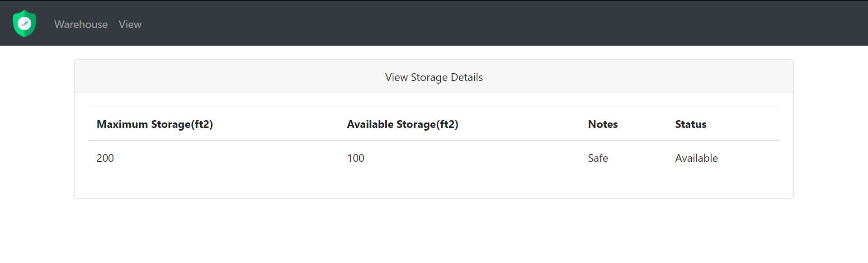Click the Available Storage(ft2) column header
868x263 pixels.
pos(402,124)
